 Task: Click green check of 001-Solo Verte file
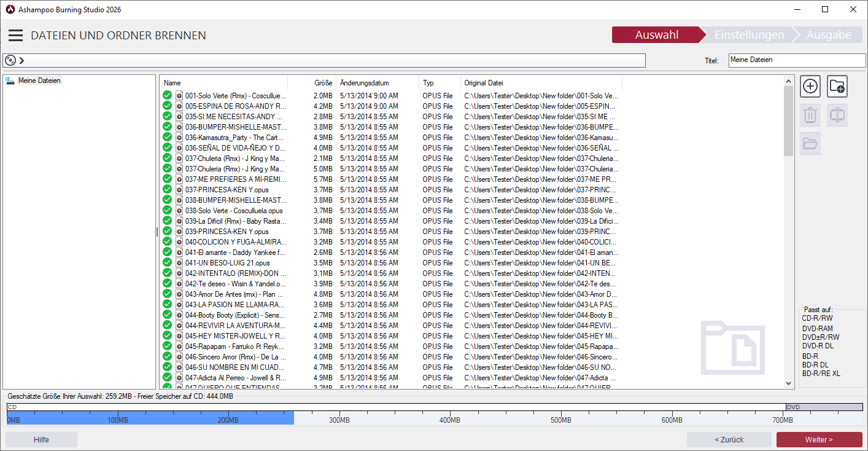[x=167, y=96]
